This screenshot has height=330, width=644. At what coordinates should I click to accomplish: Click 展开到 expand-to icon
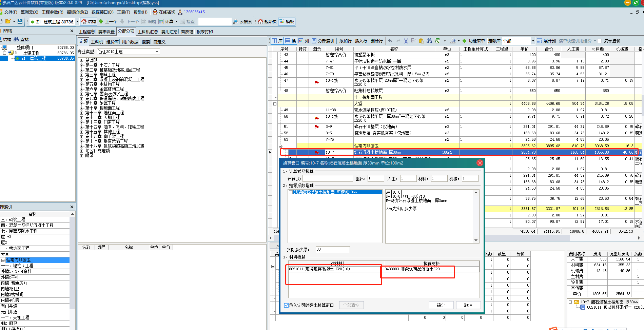(x=540, y=41)
